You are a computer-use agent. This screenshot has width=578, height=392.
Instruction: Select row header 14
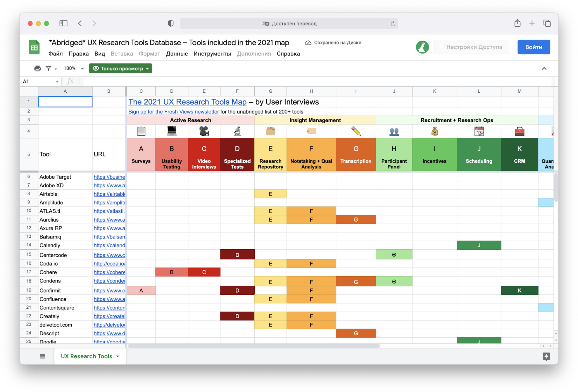29,245
